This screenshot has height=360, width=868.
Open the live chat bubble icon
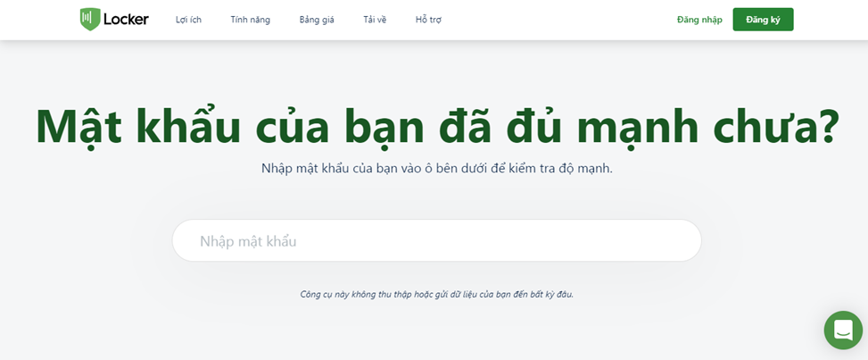pos(843,330)
